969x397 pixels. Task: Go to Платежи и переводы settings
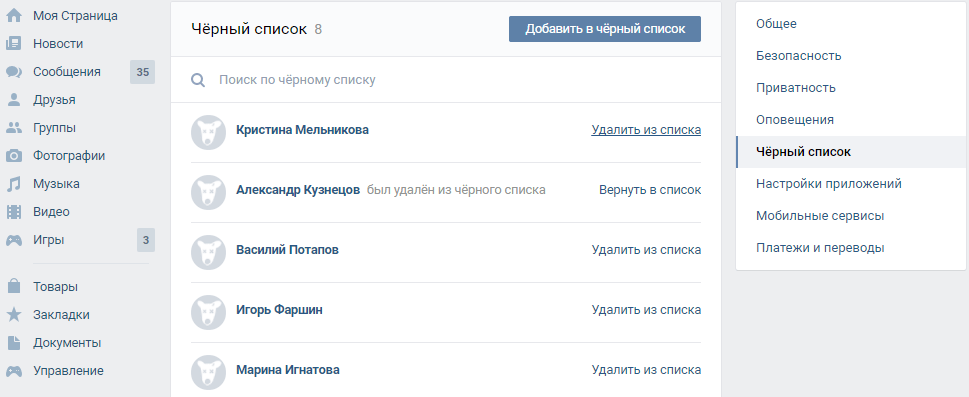click(820, 248)
